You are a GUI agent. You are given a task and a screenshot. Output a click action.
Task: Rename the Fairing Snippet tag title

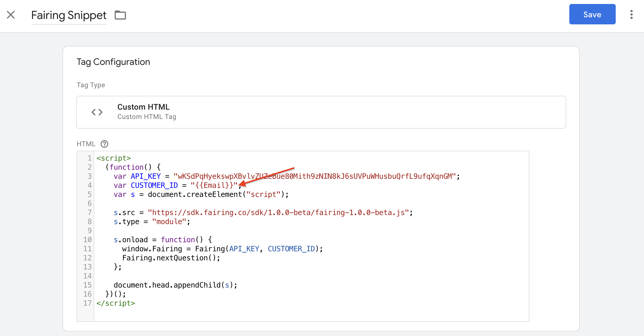69,15
